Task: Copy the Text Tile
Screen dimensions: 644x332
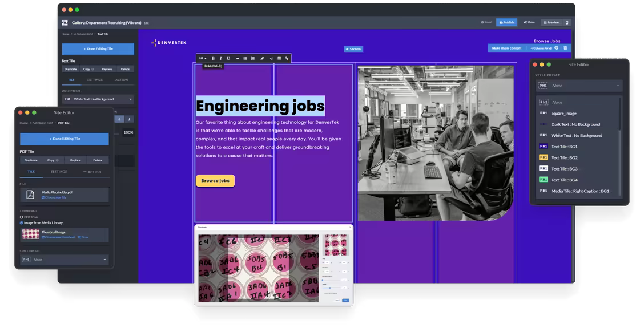Action: pyautogui.click(x=88, y=69)
